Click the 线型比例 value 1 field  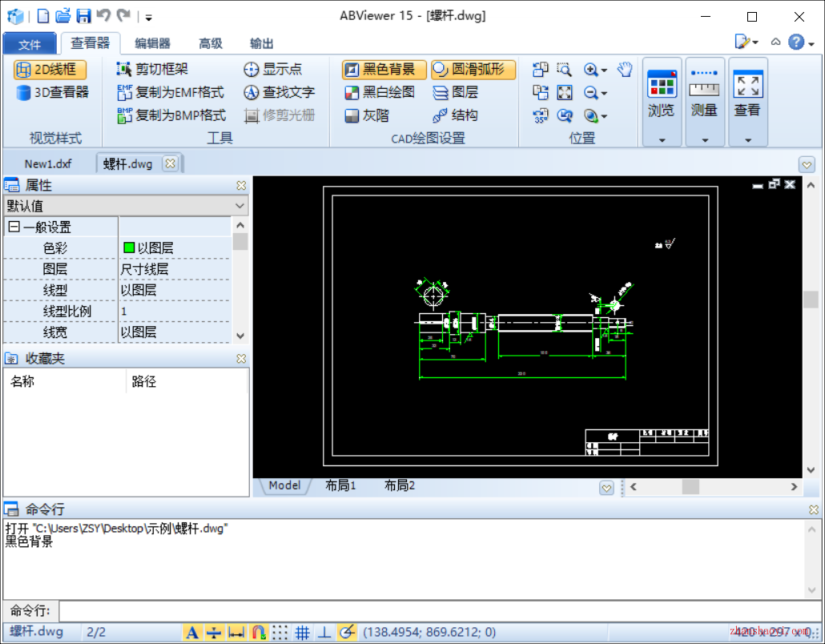coord(175,311)
